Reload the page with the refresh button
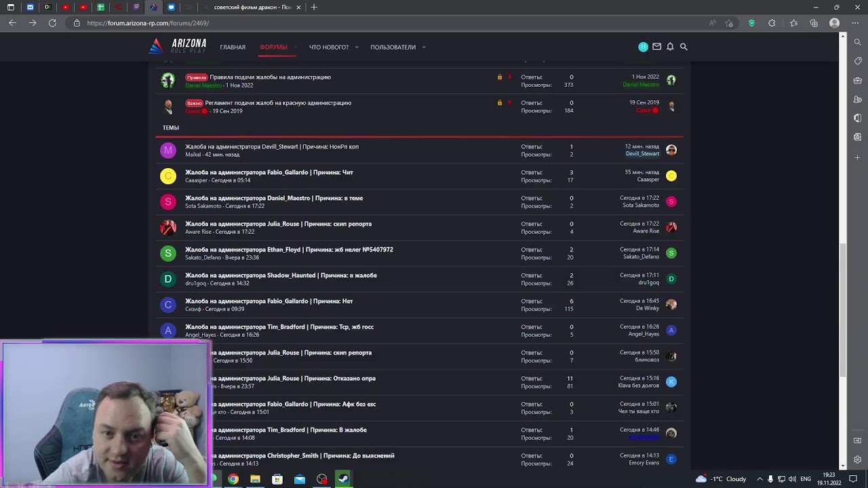Image resolution: width=868 pixels, height=488 pixels. (52, 23)
